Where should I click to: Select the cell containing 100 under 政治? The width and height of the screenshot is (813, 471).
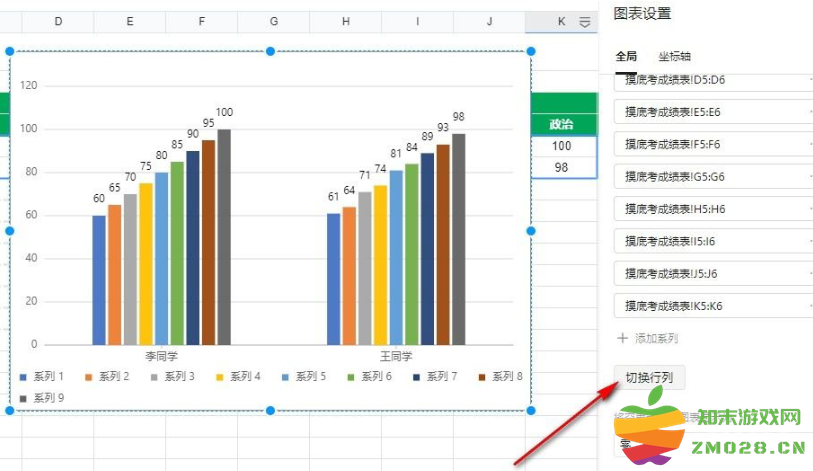pyautogui.click(x=561, y=146)
